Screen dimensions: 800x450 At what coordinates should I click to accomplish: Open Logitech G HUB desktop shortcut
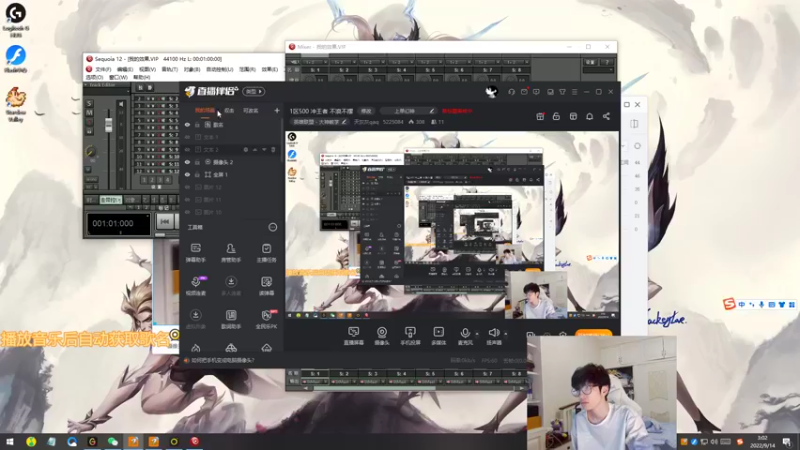[x=16, y=19]
